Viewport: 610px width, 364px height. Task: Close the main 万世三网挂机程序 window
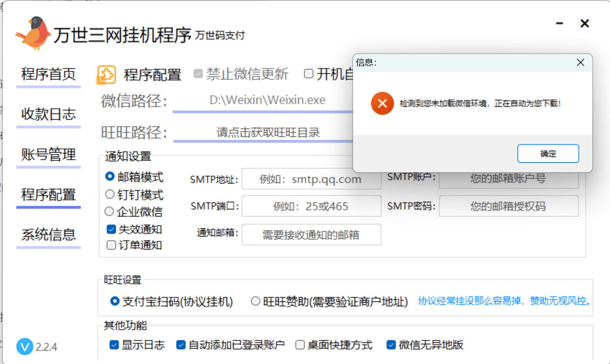[x=584, y=23]
